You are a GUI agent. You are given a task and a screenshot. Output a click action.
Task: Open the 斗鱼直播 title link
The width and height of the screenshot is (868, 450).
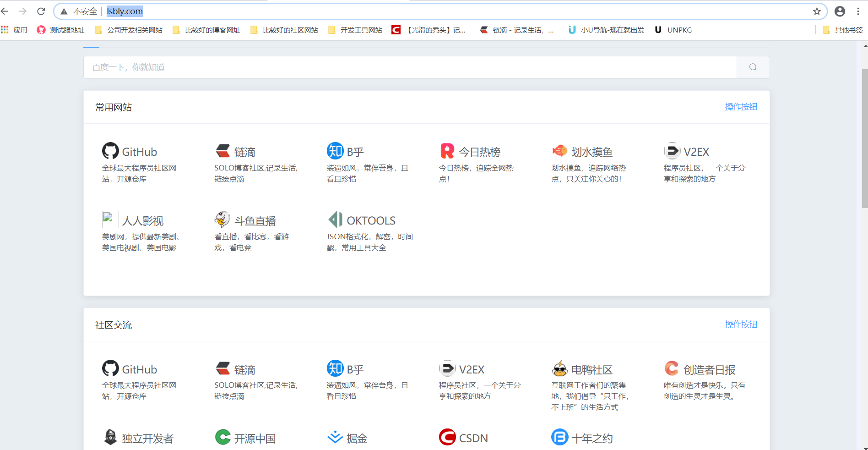pos(255,220)
